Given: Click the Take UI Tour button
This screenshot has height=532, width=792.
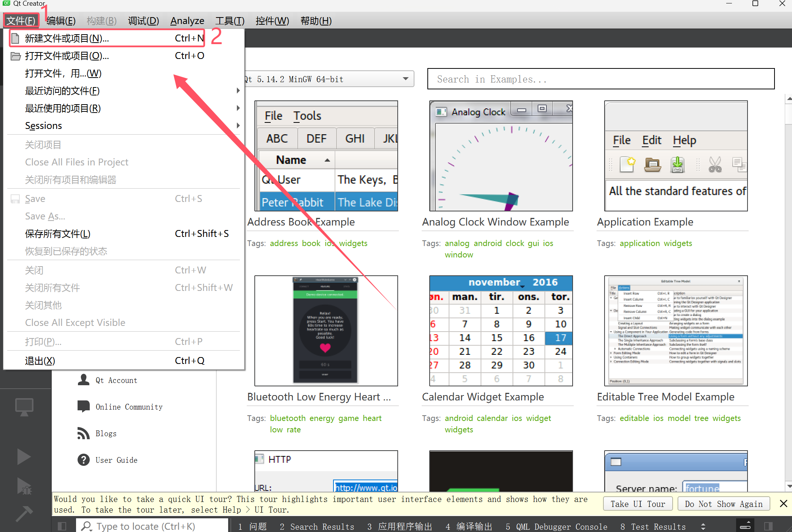Looking at the screenshot, I should (638, 504).
